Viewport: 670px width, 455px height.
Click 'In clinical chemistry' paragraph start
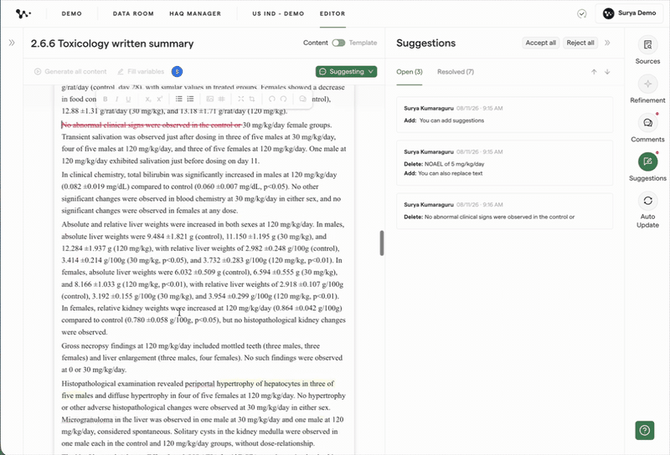coord(94,175)
